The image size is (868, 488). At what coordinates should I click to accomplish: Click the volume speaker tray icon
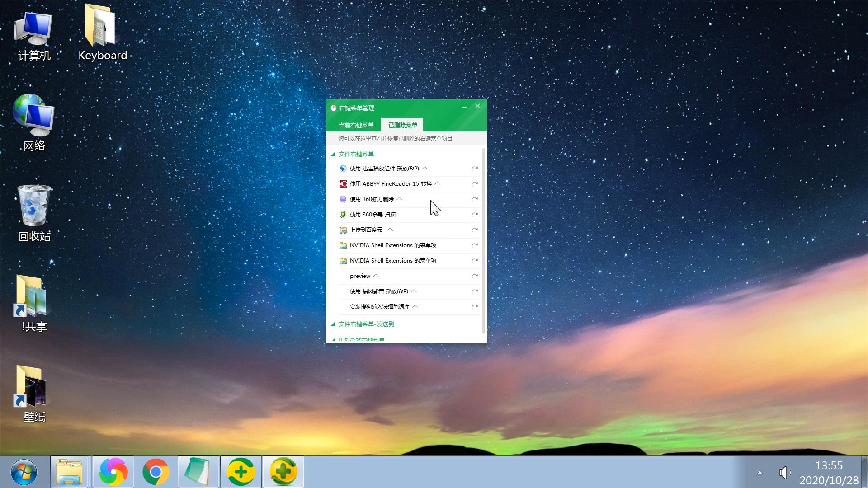tap(784, 473)
